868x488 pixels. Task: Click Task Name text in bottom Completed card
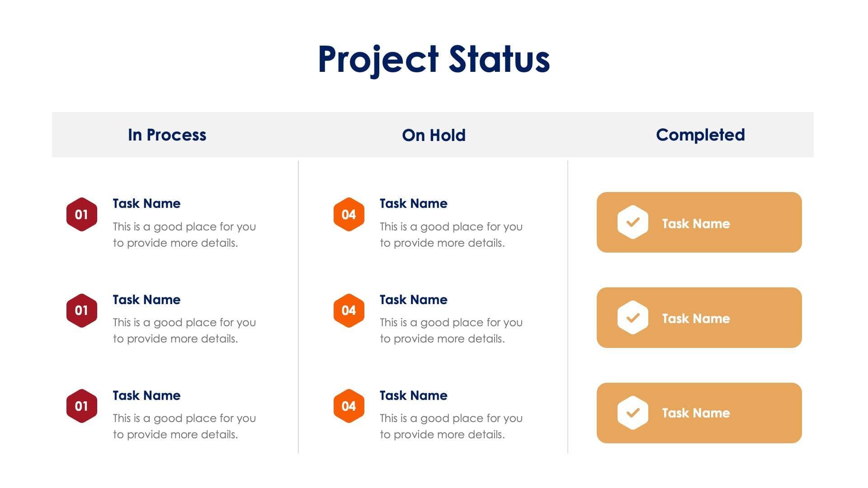click(x=696, y=413)
